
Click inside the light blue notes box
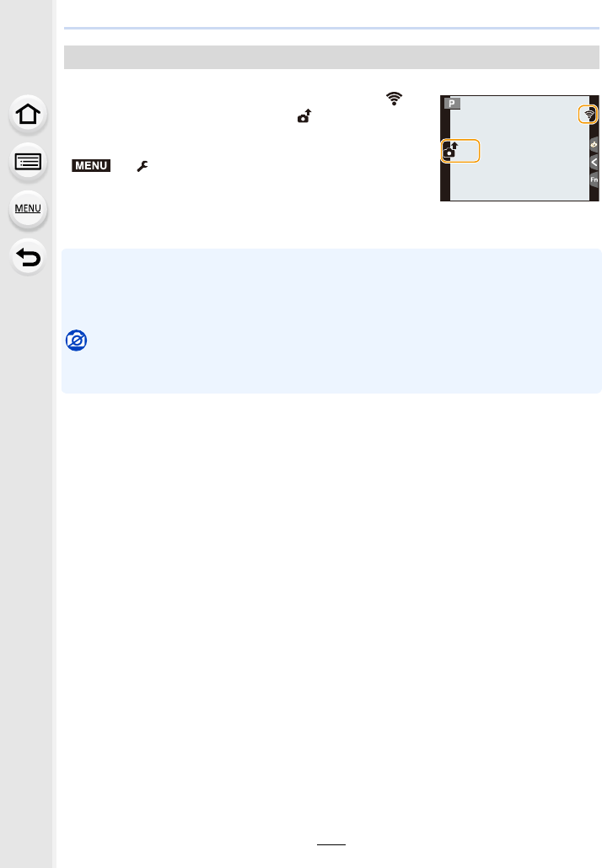point(331,320)
